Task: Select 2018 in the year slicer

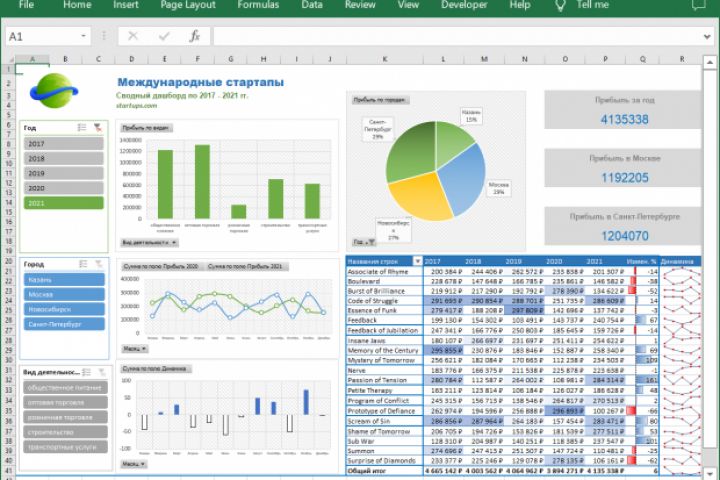Action: pyautogui.click(x=63, y=158)
